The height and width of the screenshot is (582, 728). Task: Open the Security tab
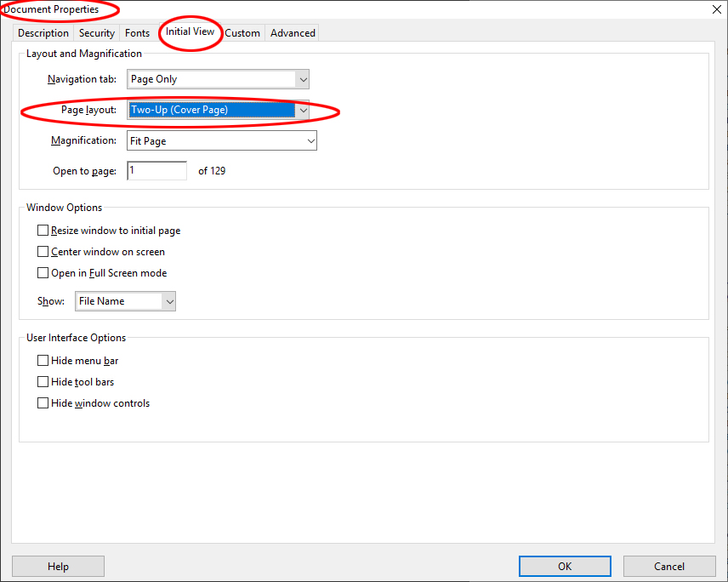pos(97,33)
